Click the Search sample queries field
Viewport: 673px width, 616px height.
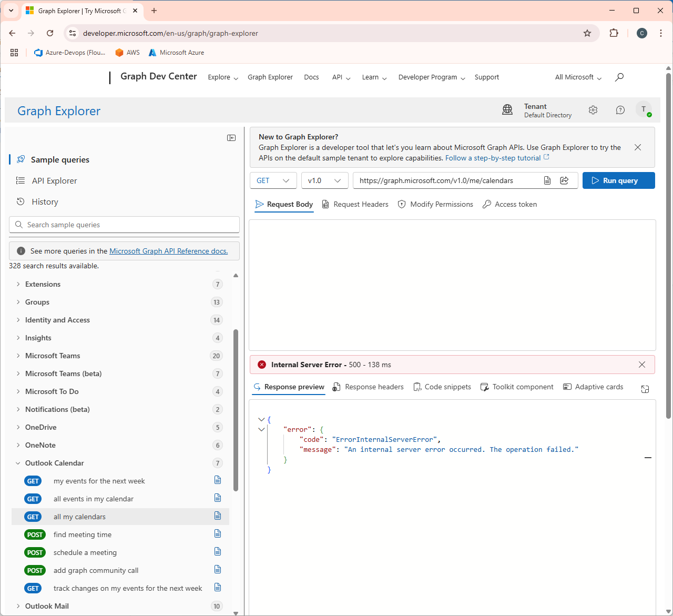point(124,225)
